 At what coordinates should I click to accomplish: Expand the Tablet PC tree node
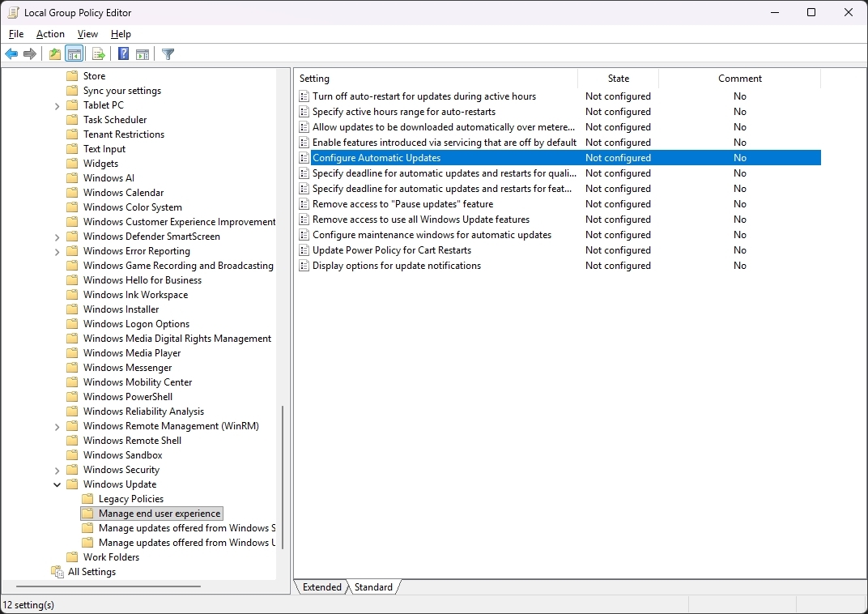pyautogui.click(x=57, y=106)
